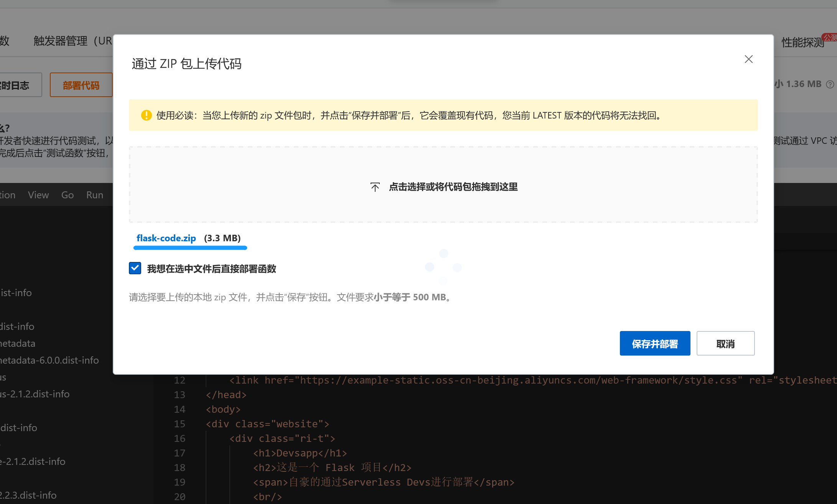This screenshot has width=837, height=504.
Task: Click the red 公测 badge next to 性能探测
Action: point(830,38)
